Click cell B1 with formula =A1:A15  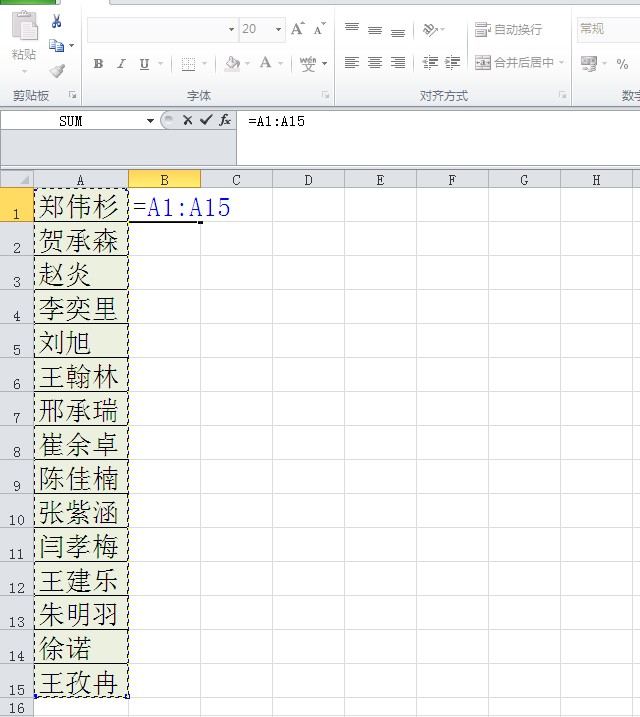[x=165, y=205]
